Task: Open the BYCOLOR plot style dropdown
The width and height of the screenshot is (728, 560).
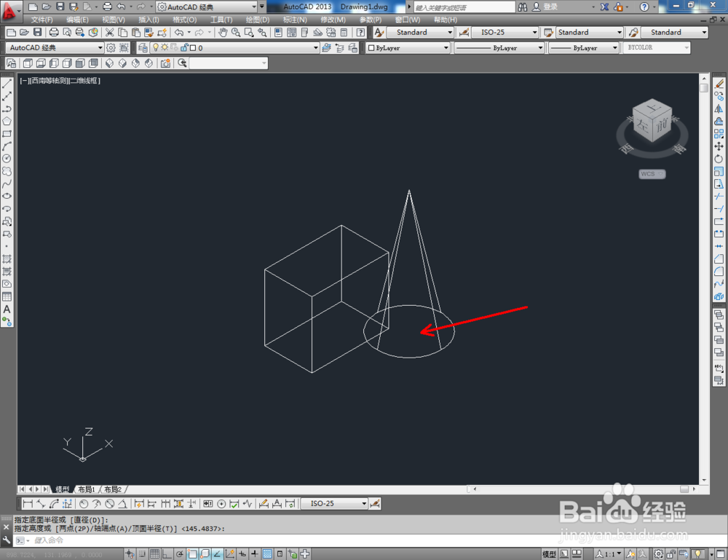Action: (x=657, y=48)
